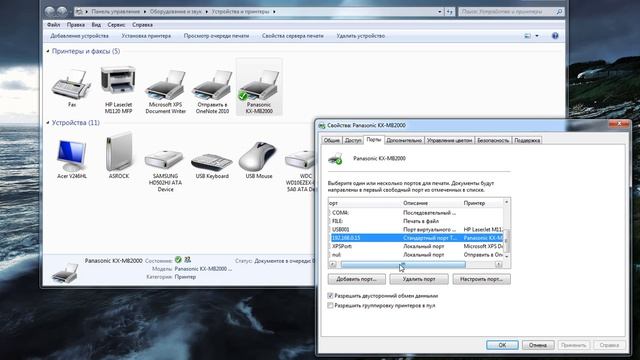The image size is (640, 360).
Task: Click the horizontal scrollbar thumb in the ports list
Action: click(x=403, y=264)
